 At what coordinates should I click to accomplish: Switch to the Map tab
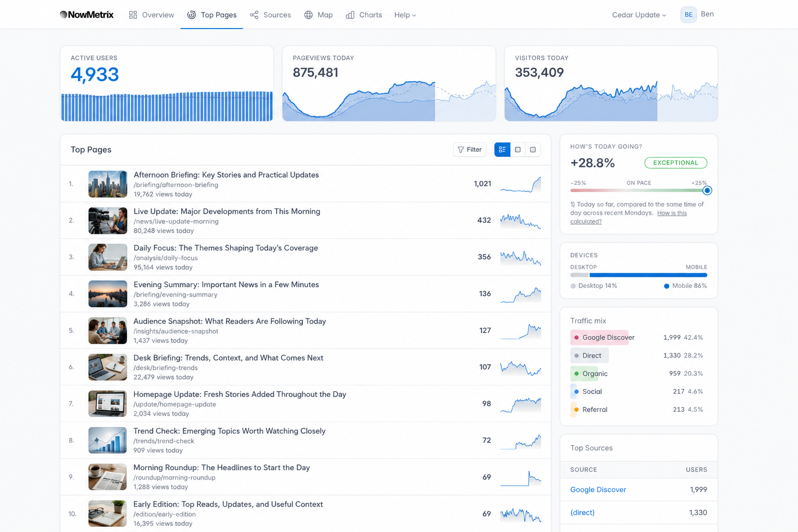(318, 15)
